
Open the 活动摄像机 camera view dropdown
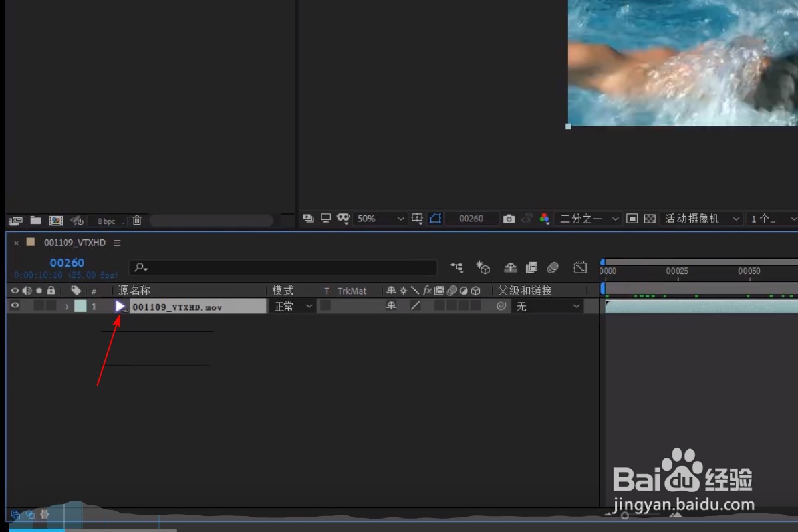[702, 218]
